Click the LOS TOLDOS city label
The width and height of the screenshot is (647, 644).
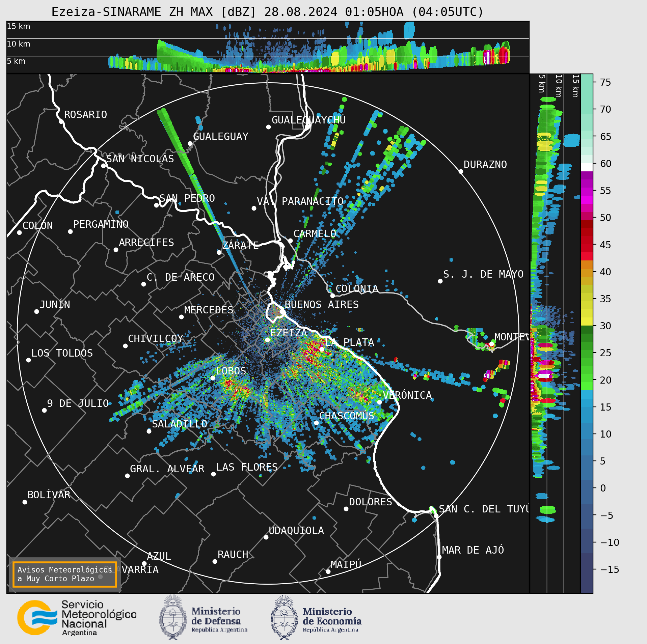pos(62,353)
